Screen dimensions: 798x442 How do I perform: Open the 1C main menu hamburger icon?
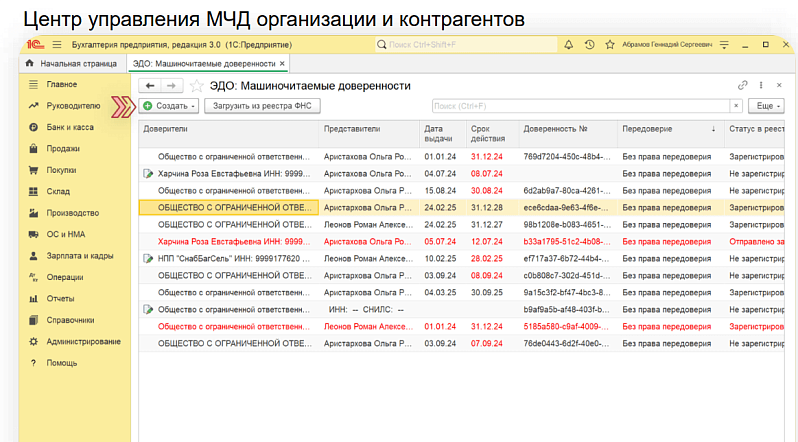point(56,45)
